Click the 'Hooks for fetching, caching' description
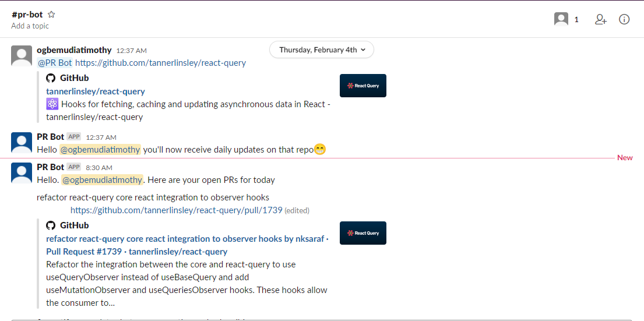 click(x=188, y=111)
